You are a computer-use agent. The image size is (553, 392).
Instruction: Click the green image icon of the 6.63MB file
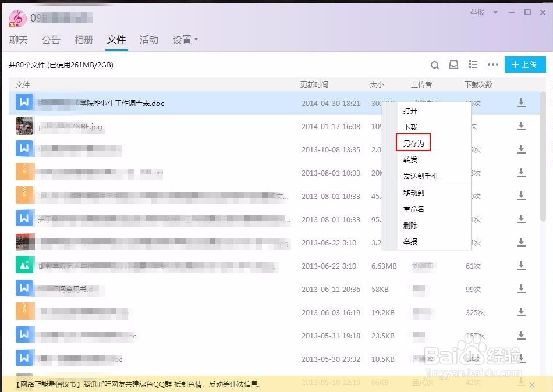[x=24, y=266]
